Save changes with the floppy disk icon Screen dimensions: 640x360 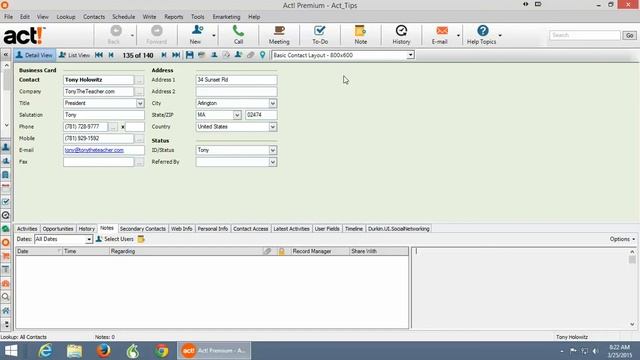pyautogui.click(x=189, y=55)
